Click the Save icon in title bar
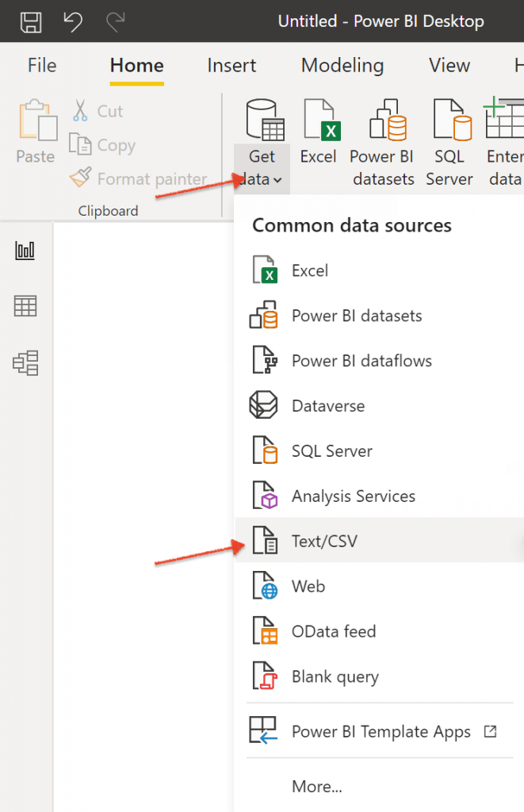Screen dimensions: 524x812 (30, 21)
